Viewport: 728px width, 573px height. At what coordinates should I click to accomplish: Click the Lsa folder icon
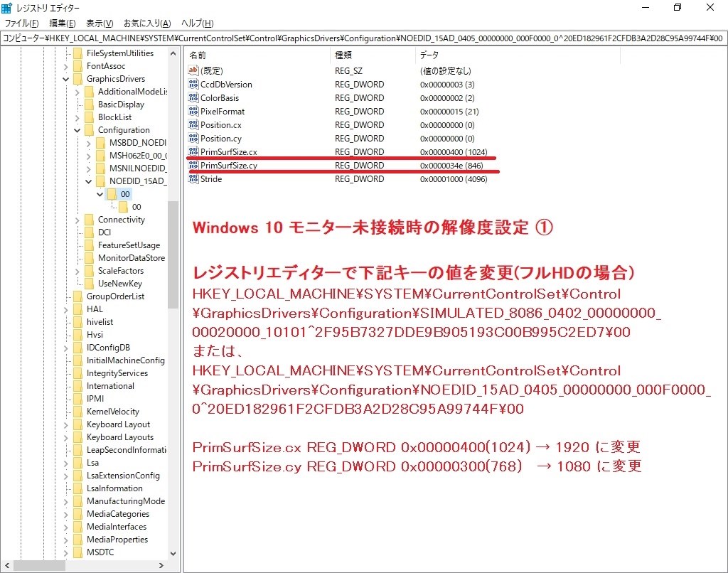click(78, 463)
